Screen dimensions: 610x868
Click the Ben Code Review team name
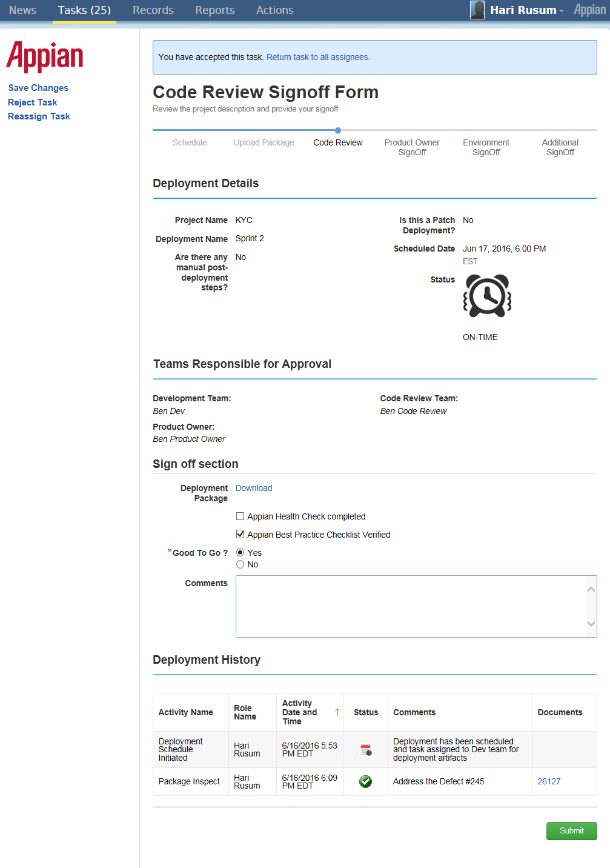point(413,411)
